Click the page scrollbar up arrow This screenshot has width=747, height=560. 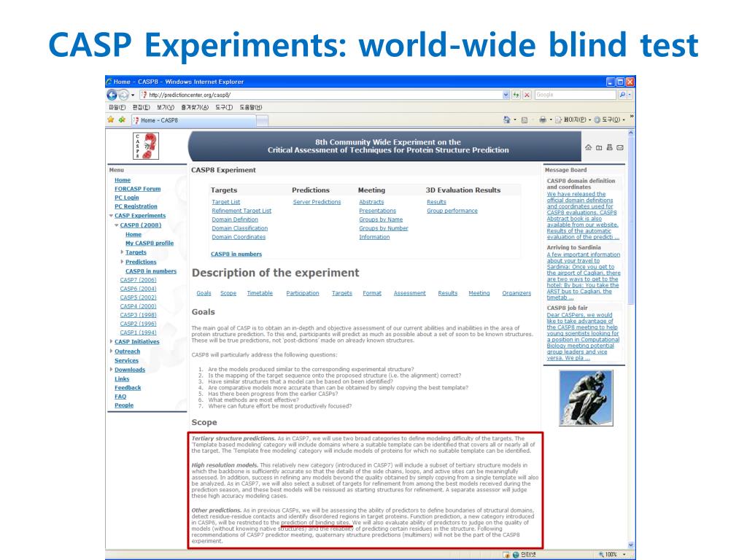click(631, 133)
